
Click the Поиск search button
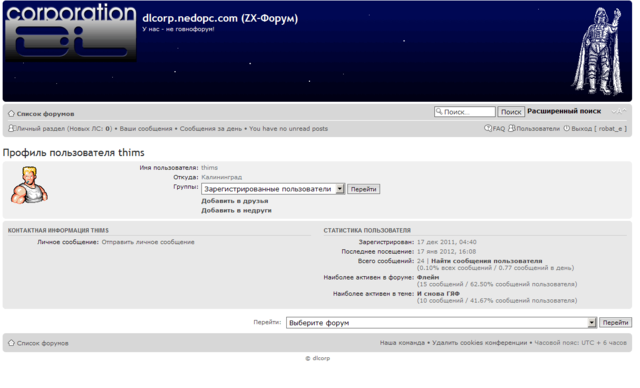(x=511, y=112)
